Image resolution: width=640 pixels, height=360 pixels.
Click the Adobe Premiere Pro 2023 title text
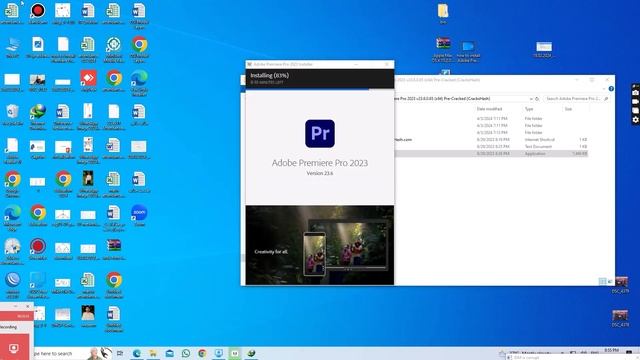pyautogui.click(x=320, y=163)
